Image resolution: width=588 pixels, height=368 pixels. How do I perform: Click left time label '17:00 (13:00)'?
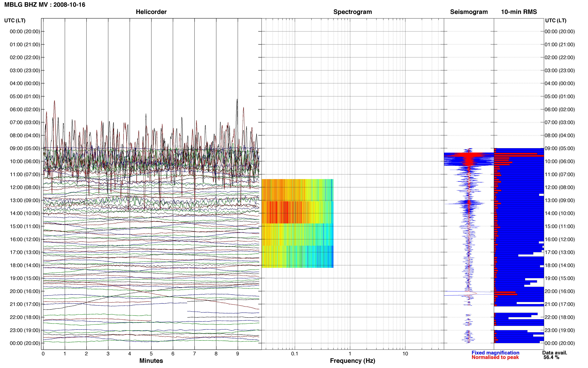[x=25, y=252]
